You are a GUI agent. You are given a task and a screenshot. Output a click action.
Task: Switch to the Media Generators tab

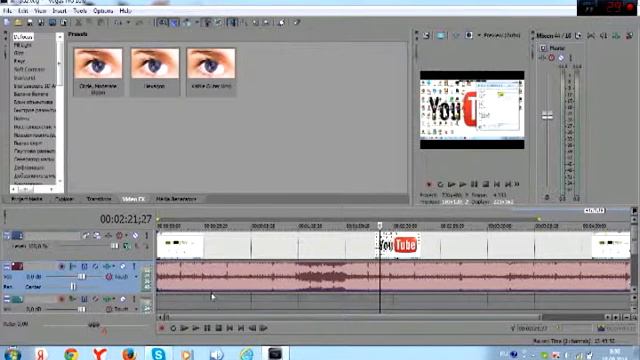click(176, 199)
